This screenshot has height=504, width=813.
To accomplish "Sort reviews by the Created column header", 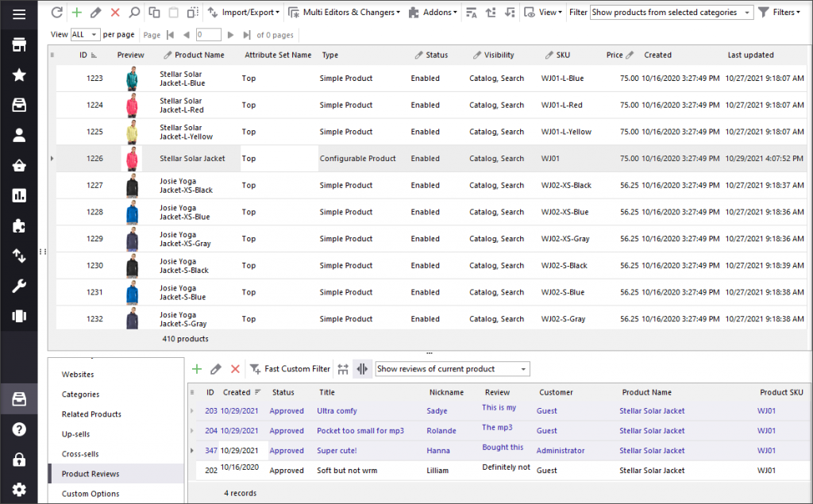I will click(x=241, y=393).
